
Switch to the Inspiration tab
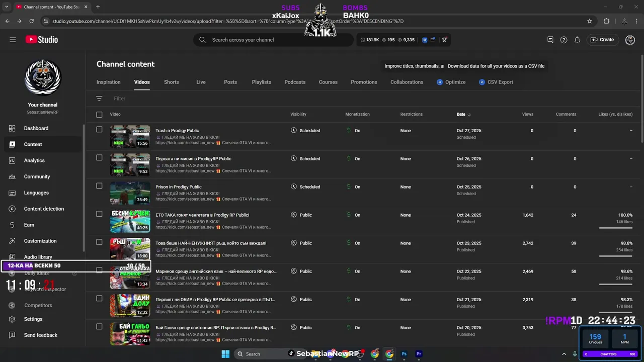click(109, 82)
